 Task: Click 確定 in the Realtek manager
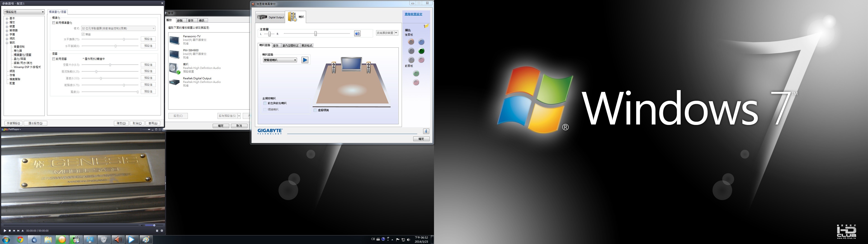pyautogui.click(x=421, y=139)
